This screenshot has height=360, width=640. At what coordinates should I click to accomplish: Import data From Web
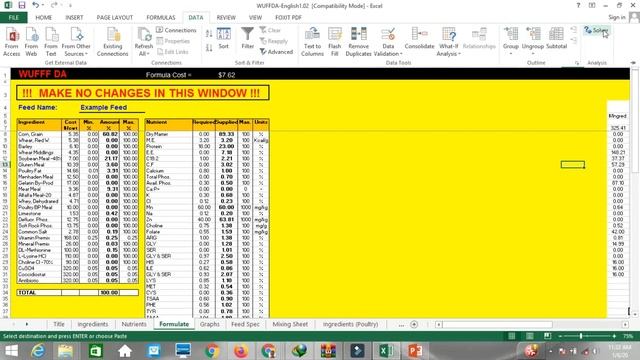tap(31, 42)
